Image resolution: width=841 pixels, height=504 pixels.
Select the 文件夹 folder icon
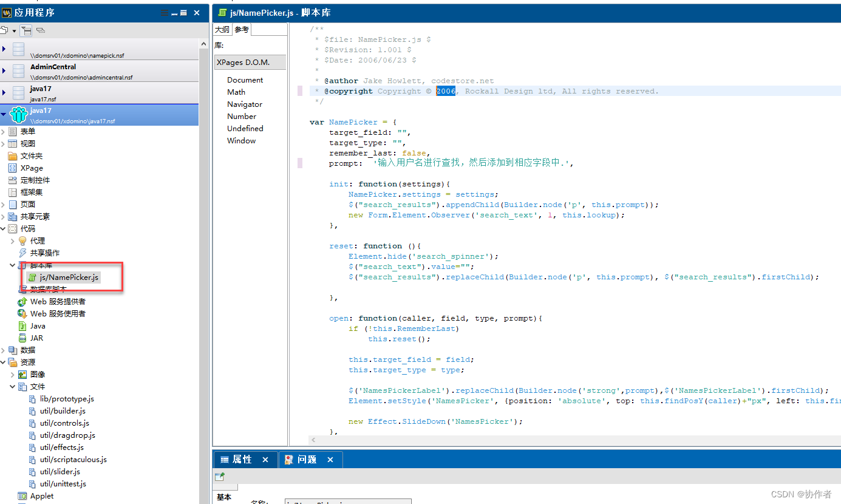13,155
